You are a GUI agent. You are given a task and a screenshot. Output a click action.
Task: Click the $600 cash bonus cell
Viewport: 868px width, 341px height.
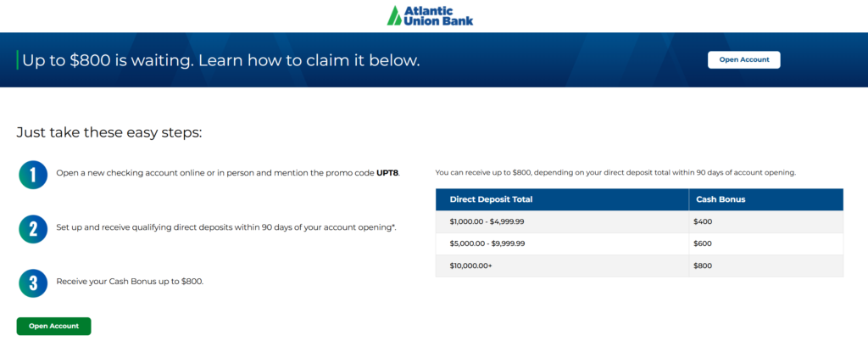[765, 243]
